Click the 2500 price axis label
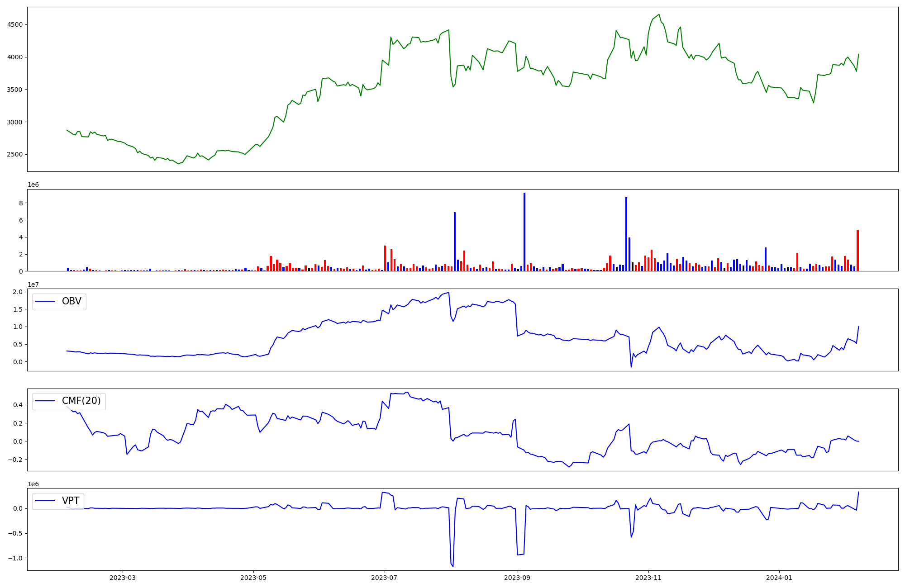 tap(15, 155)
